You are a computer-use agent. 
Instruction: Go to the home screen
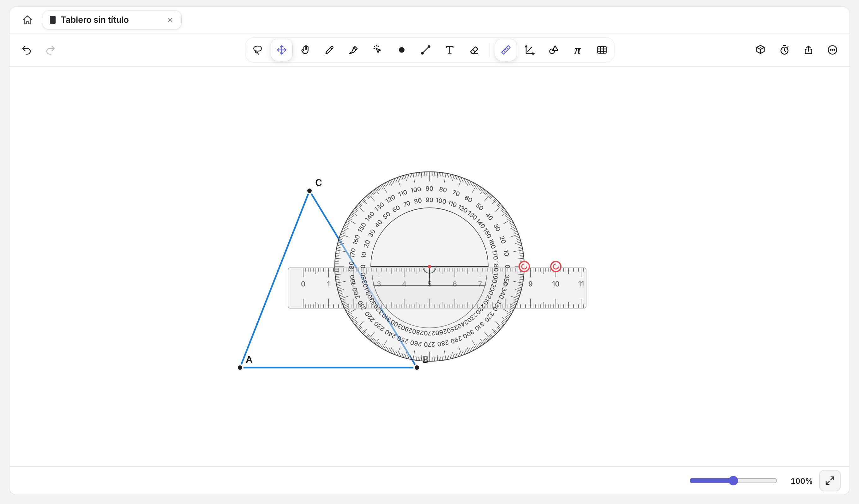(27, 20)
